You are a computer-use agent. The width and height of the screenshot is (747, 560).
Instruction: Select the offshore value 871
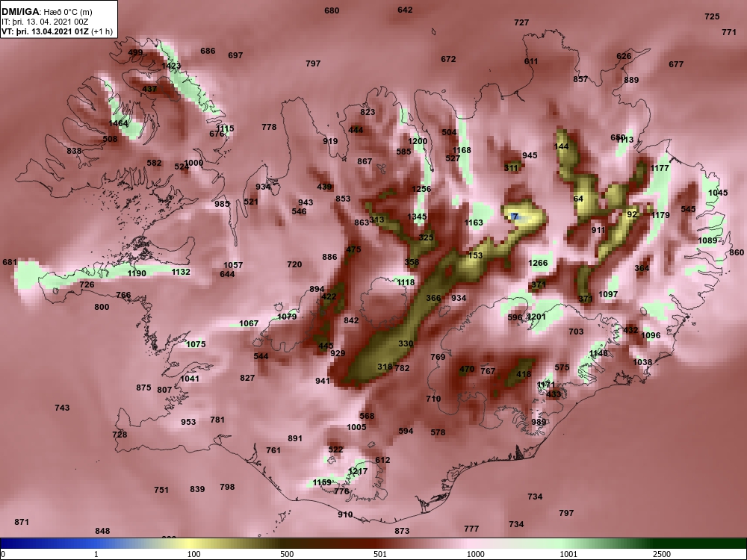tap(22, 522)
